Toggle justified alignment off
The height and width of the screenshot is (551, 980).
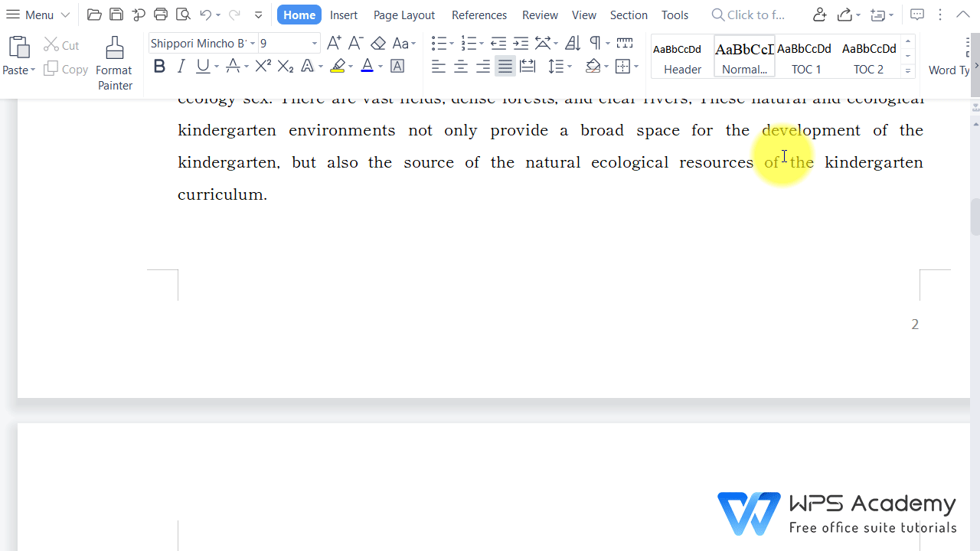[x=505, y=67]
